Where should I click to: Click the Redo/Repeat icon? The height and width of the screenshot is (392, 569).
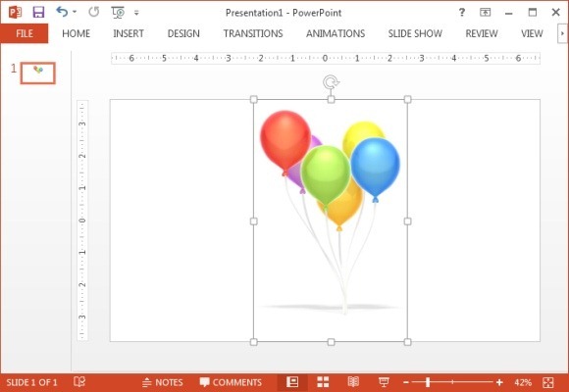tap(93, 12)
